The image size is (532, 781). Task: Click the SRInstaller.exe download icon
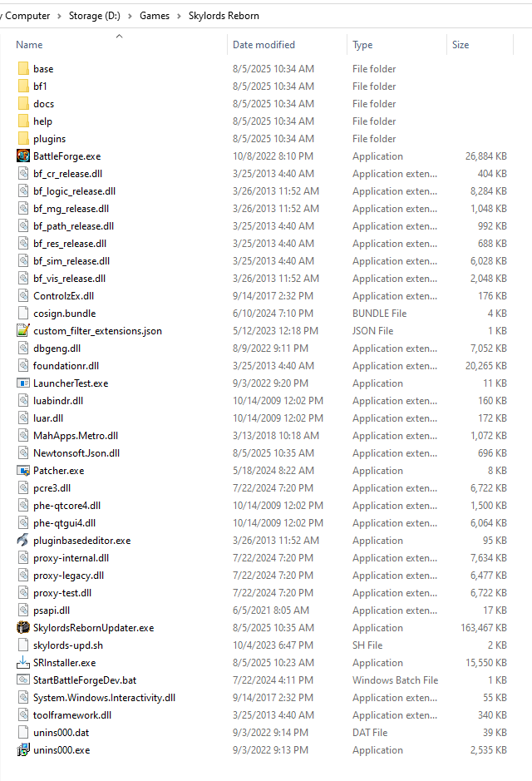(x=23, y=662)
